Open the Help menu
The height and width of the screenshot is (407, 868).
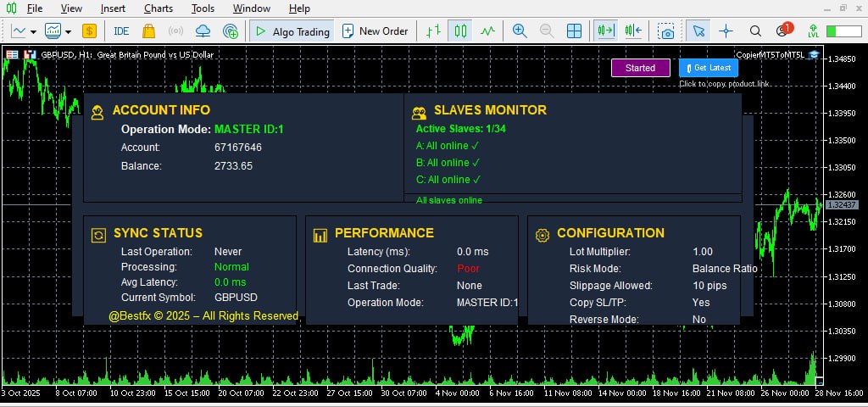(299, 8)
